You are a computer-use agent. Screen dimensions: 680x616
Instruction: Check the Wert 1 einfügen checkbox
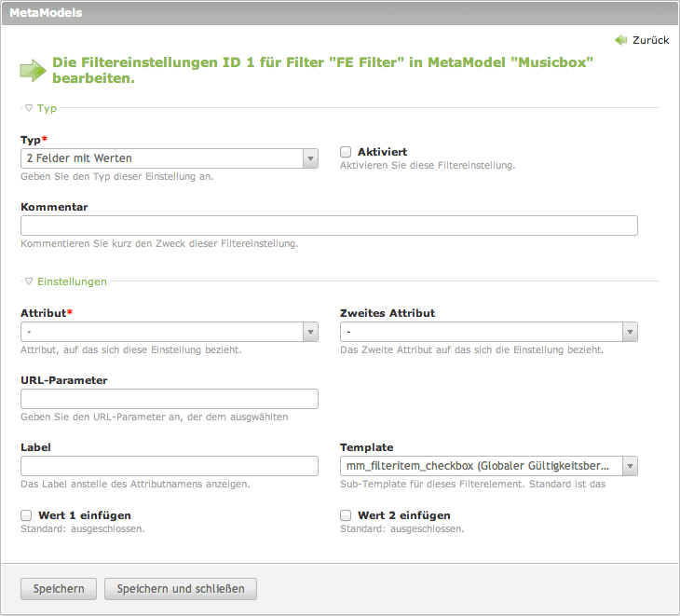click(x=26, y=515)
